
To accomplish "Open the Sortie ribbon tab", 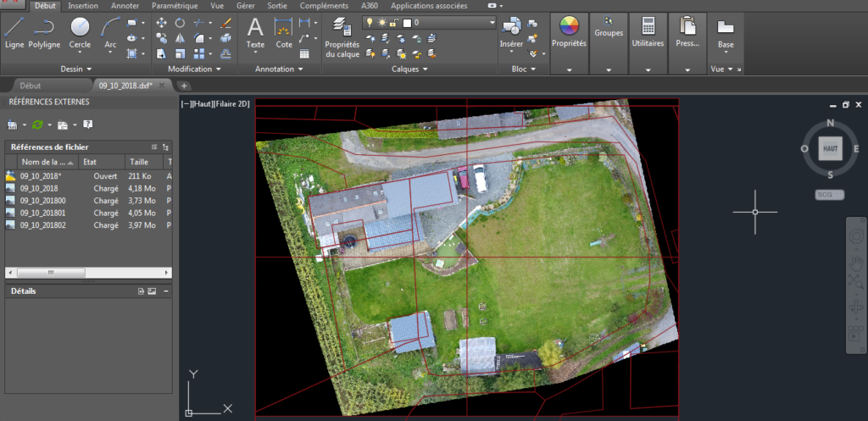I will pos(277,6).
